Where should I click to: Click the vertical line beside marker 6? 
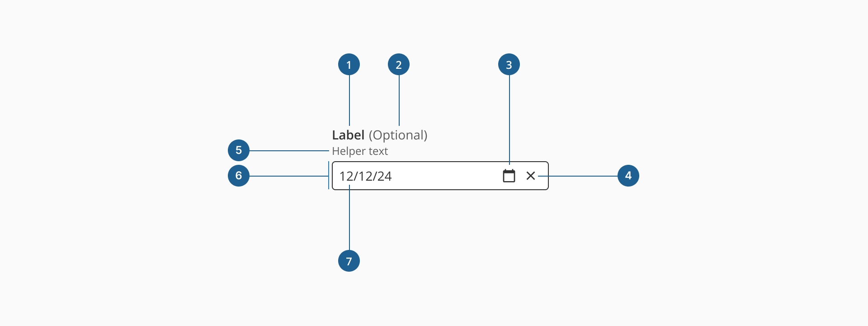[x=329, y=176]
